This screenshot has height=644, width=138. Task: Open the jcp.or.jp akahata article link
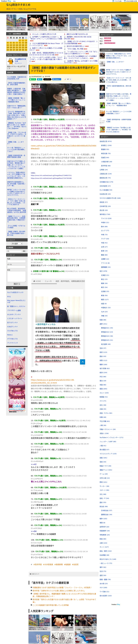(53, 381)
